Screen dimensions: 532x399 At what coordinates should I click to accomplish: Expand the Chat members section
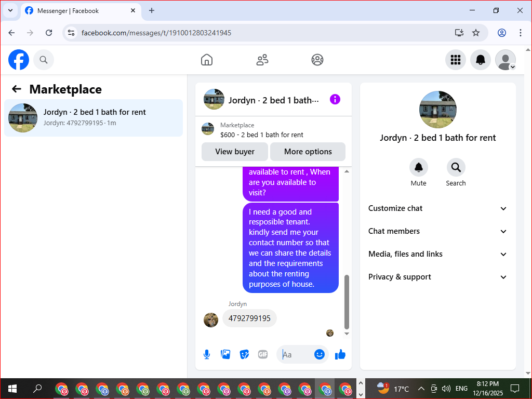[437, 231]
